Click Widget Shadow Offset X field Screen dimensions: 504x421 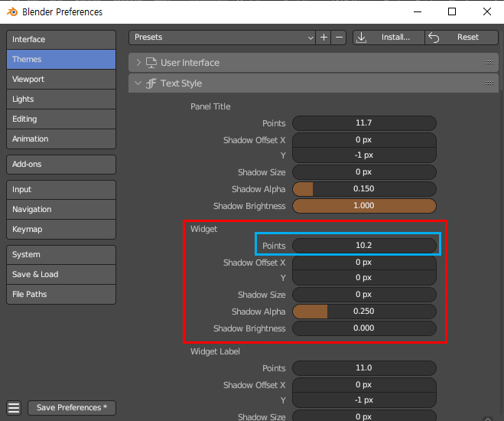tap(364, 263)
